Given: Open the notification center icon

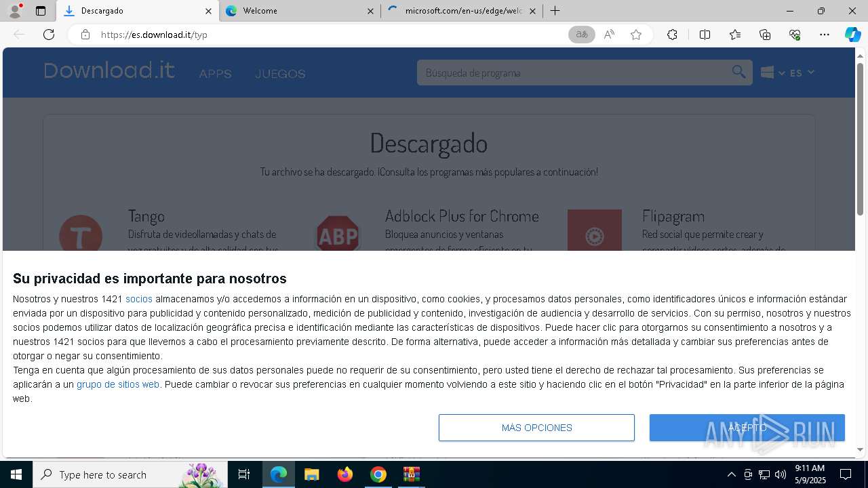Looking at the screenshot, I should tap(846, 474).
